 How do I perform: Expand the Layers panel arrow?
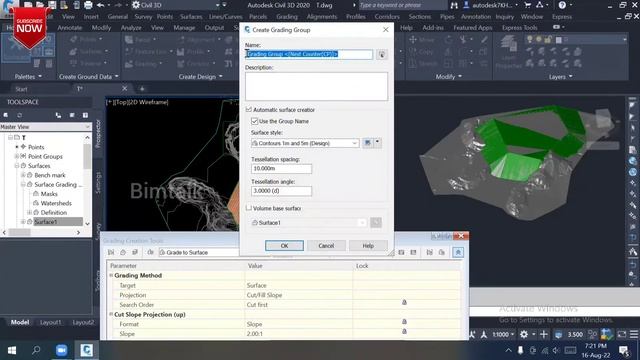click(571, 76)
